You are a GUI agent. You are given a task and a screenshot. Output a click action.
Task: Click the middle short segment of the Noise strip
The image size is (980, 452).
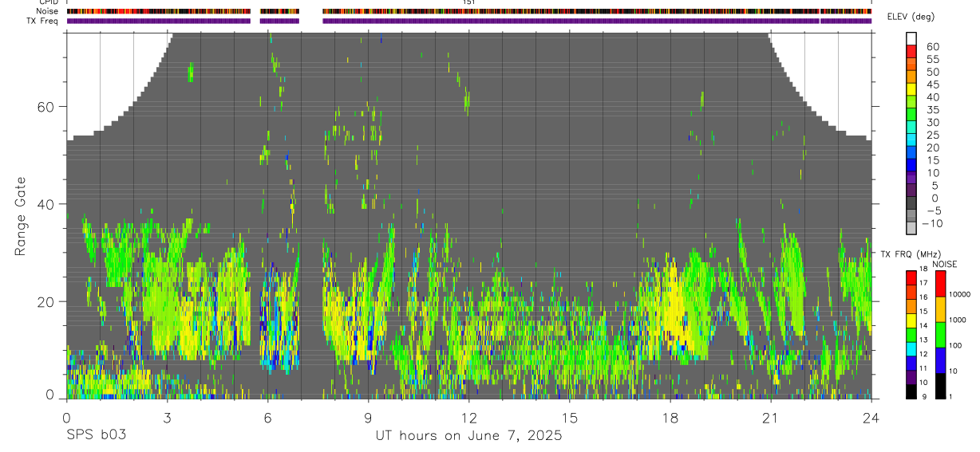tap(279, 11)
